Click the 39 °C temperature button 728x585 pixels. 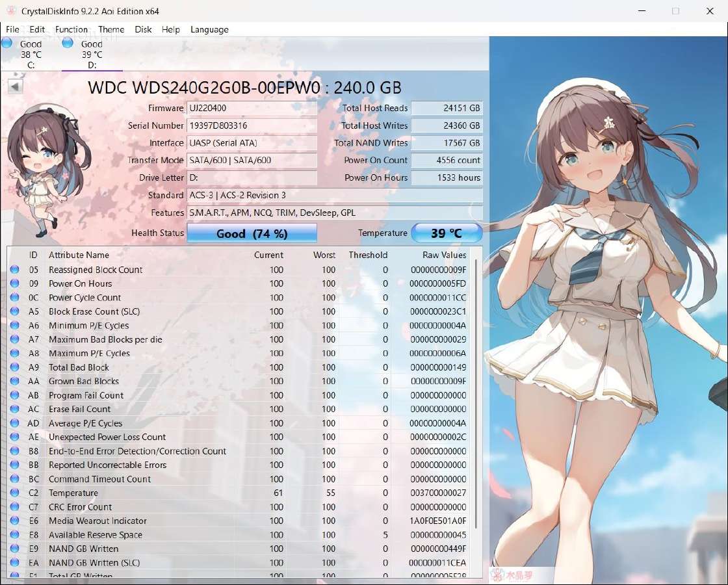pos(447,233)
